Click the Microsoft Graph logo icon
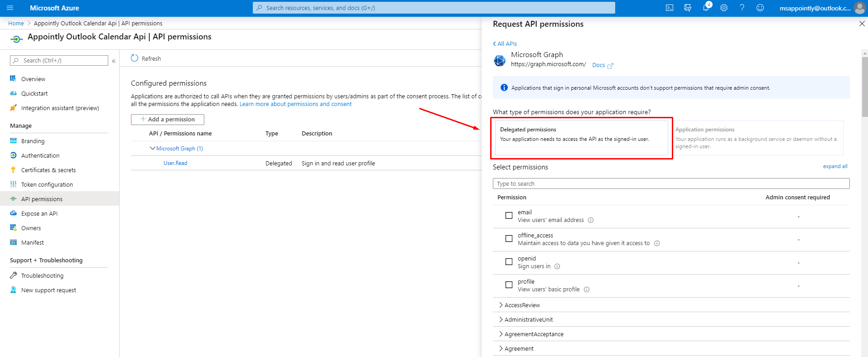Screen dimensions: 868x357 pos(500,60)
